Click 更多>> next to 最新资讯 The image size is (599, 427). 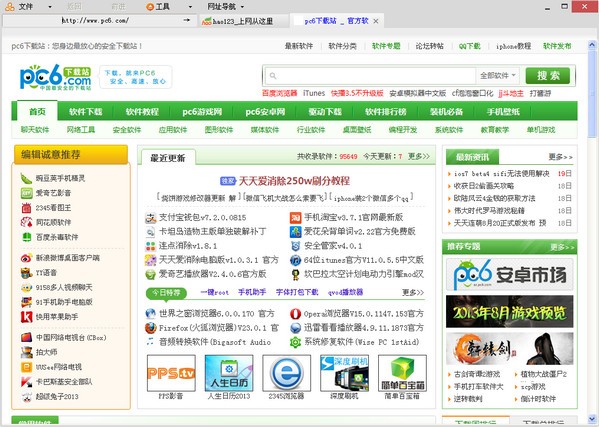[560, 157]
